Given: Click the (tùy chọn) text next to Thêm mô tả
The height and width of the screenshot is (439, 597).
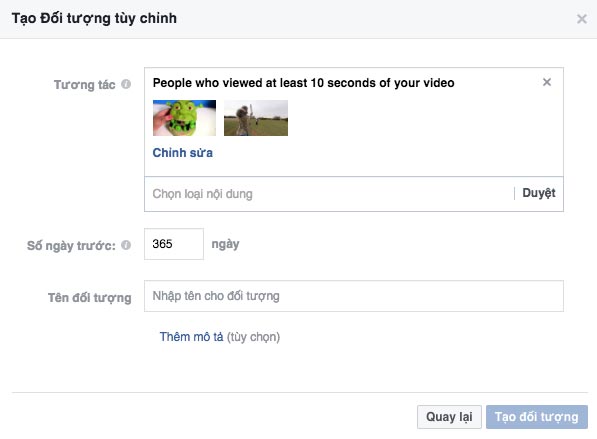Looking at the screenshot, I should pyautogui.click(x=253, y=337).
